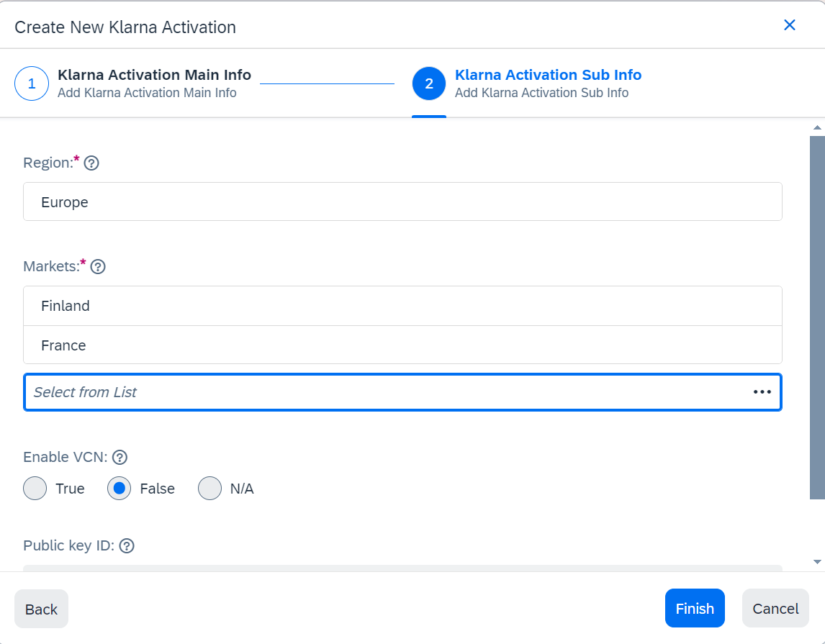Viewport: 825px width, 644px height.
Task: Open help for the Markets field
Action: (98, 266)
